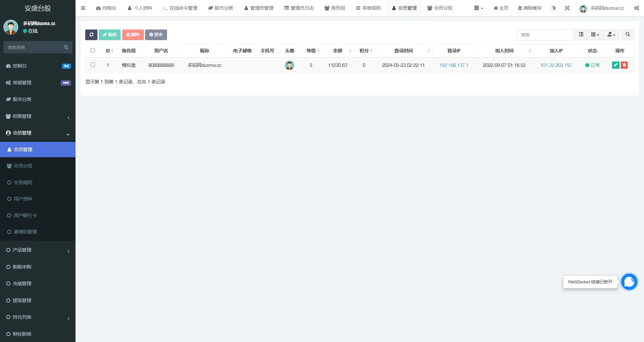
Task: Click the 编辑 button above the table
Action: point(109,35)
